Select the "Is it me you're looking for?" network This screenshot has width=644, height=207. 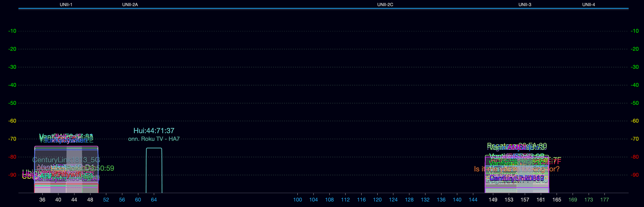pyautogui.click(x=516, y=169)
